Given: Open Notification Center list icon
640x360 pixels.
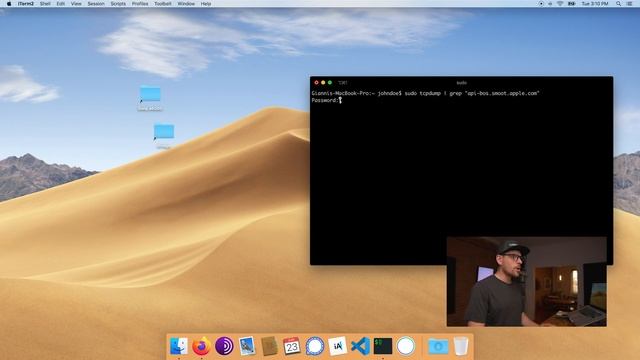Looking at the screenshot, I should click(x=629, y=4).
